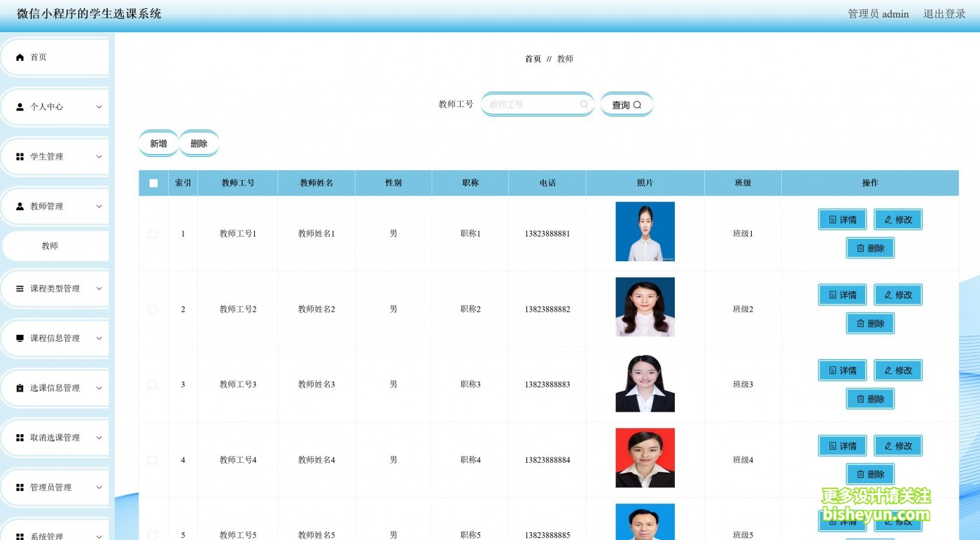Click 修改 for 教师姓名2
Image resolution: width=980 pixels, height=540 pixels.
[x=898, y=295]
